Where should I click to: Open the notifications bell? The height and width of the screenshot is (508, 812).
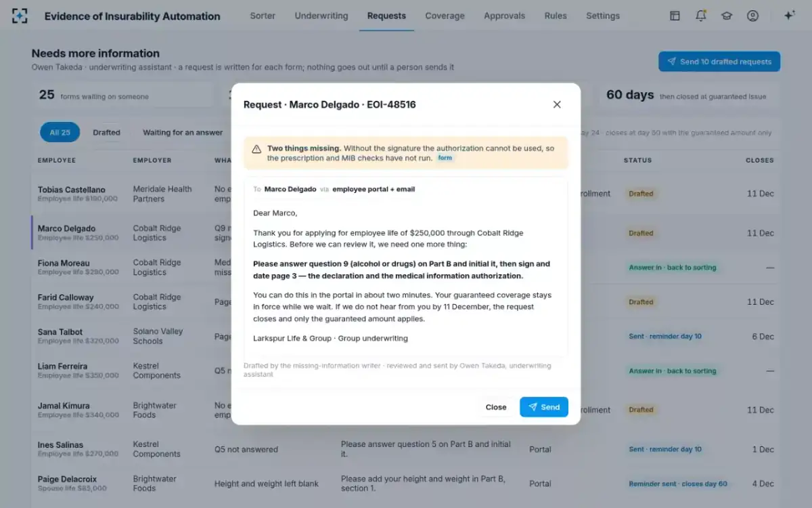click(x=701, y=16)
